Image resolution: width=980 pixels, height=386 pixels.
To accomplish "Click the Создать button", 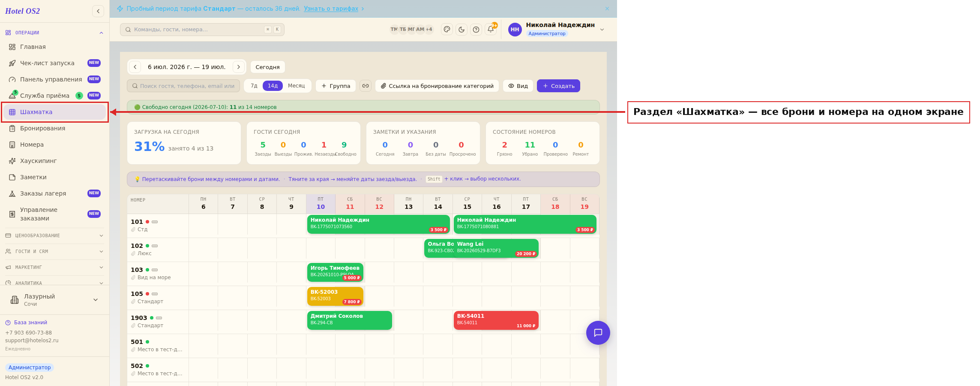I will pos(559,86).
